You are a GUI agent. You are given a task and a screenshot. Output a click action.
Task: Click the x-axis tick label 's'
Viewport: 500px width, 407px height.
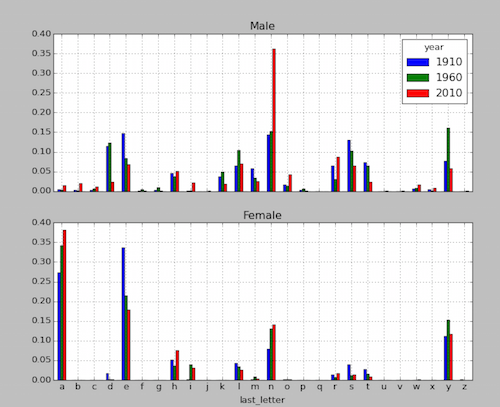pos(352,387)
